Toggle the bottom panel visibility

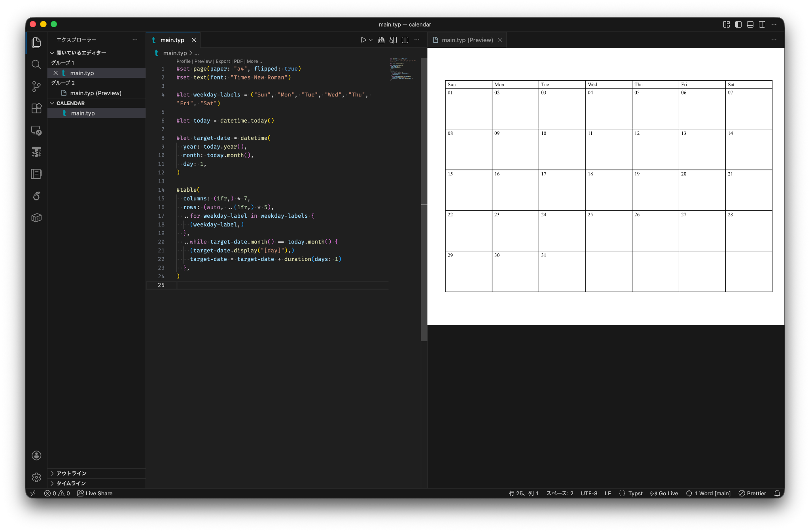click(x=750, y=25)
